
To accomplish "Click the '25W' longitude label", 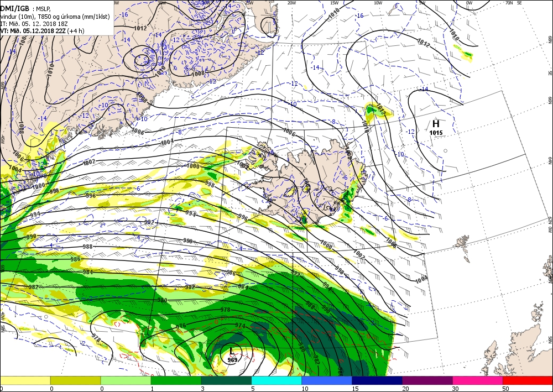I will click(249, 2).
